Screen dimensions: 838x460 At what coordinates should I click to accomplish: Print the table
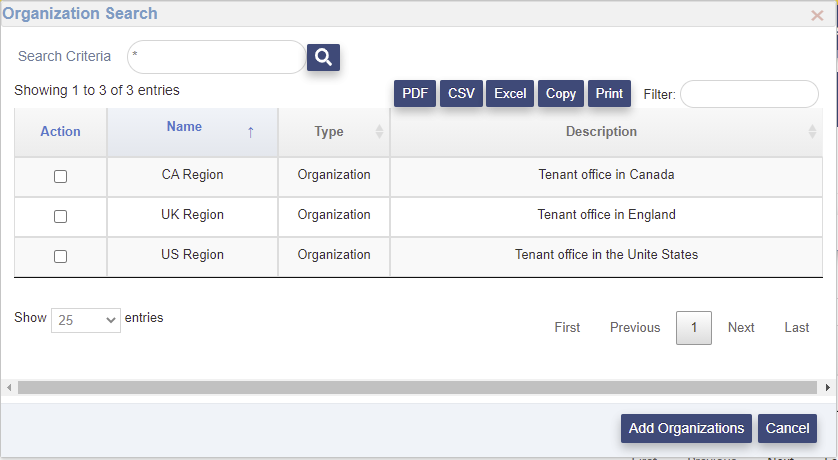point(609,93)
